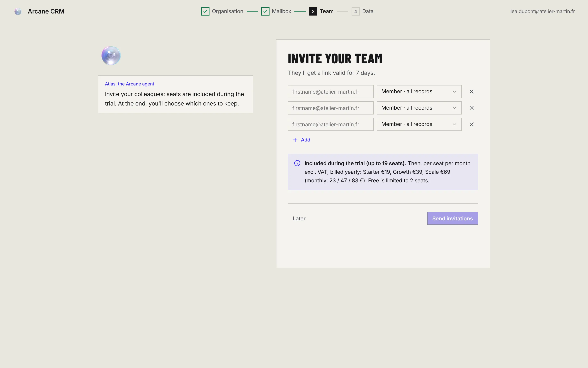Open the first Member · all records dropdown
Viewport: 588px width, 368px height.
(x=419, y=92)
